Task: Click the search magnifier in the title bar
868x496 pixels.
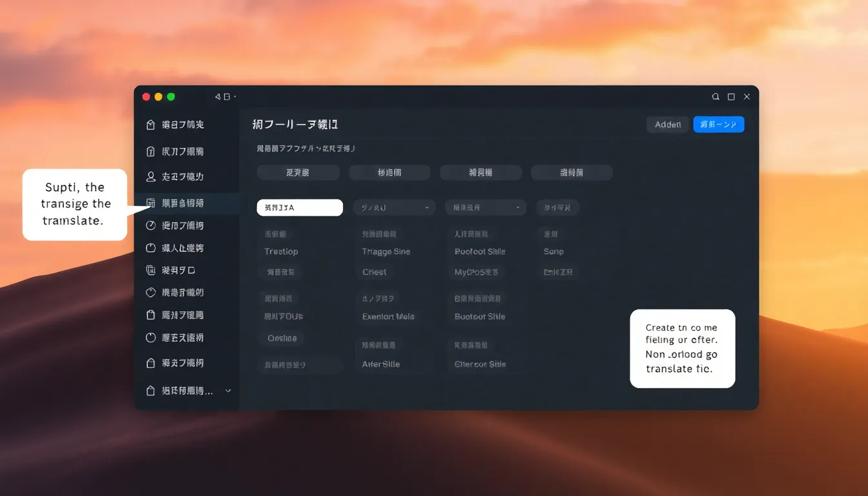Action: click(x=716, y=97)
